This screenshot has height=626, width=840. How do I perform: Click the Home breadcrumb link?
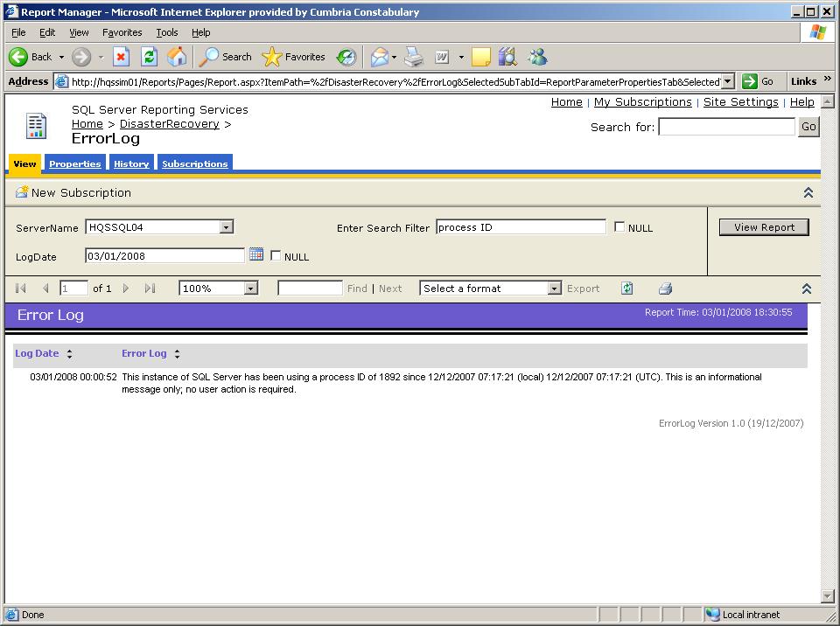pos(87,123)
